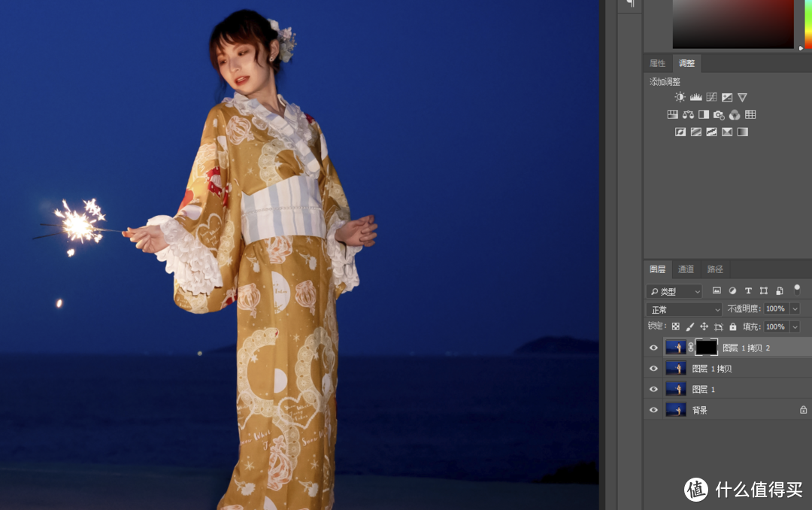Hide the 背景 layer
The height and width of the screenshot is (510, 812).
pyautogui.click(x=653, y=410)
